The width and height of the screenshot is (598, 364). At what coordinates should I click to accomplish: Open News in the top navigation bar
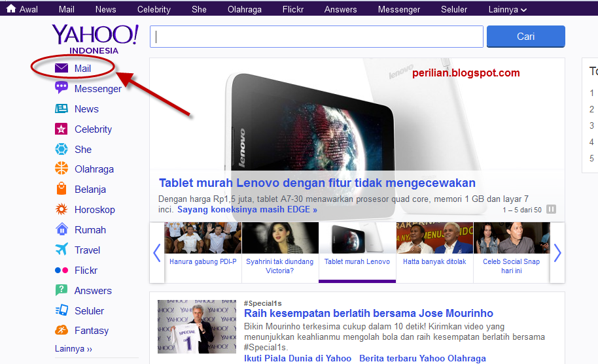(105, 10)
